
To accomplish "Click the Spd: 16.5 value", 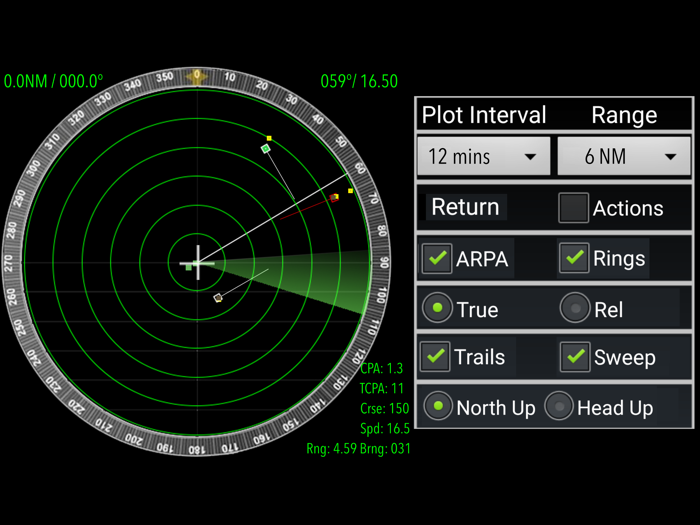I will pos(385,429).
